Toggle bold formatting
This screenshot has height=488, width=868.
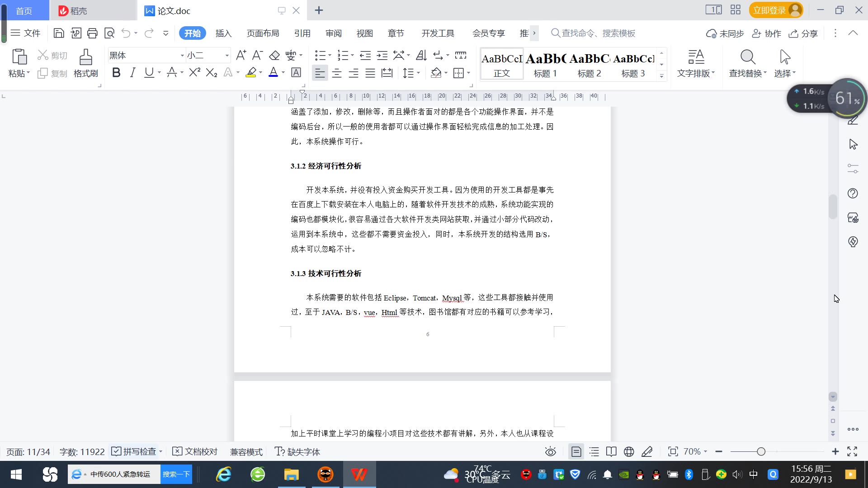pyautogui.click(x=116, y=73)
